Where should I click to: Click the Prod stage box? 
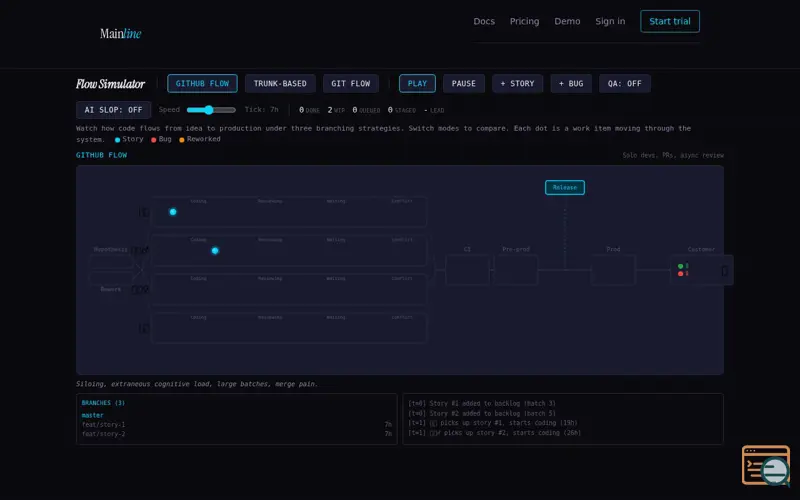tap(613, 270)
